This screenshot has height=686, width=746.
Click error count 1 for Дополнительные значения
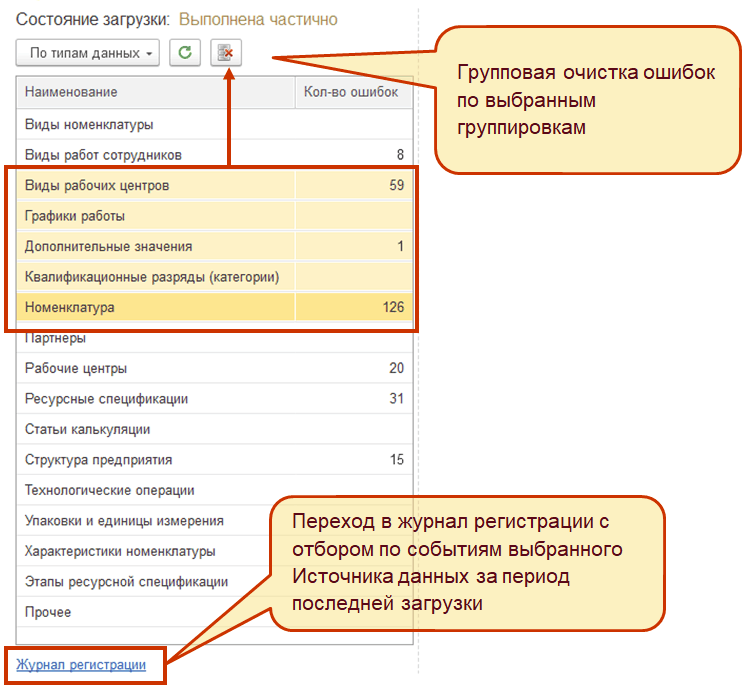(x=401, y=246)
